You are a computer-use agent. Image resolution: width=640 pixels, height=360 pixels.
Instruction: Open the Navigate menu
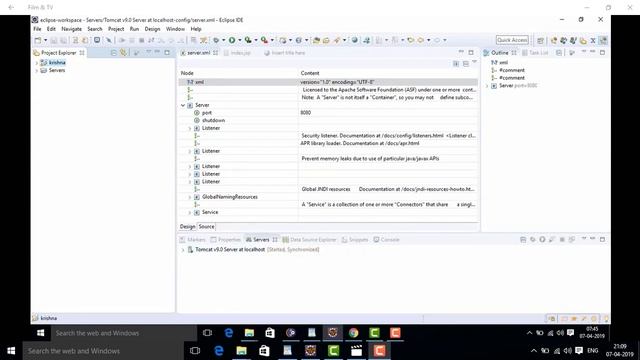(x=71, y=29)
